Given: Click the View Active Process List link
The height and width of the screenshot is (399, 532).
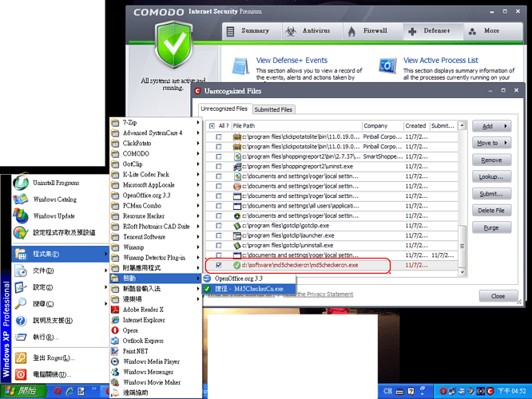Looking at the screenshot, I should [440, 61].
